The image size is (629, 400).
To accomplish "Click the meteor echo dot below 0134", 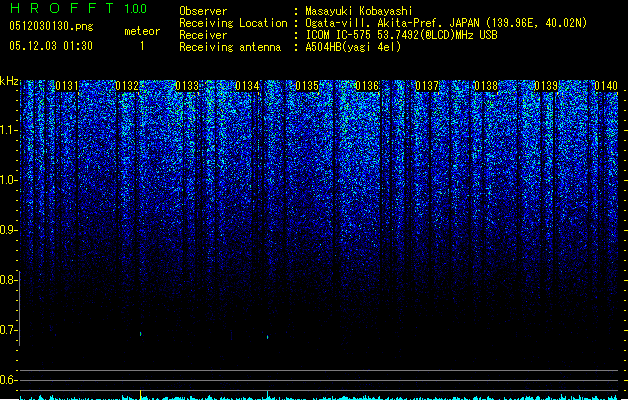I will [268, 337].
